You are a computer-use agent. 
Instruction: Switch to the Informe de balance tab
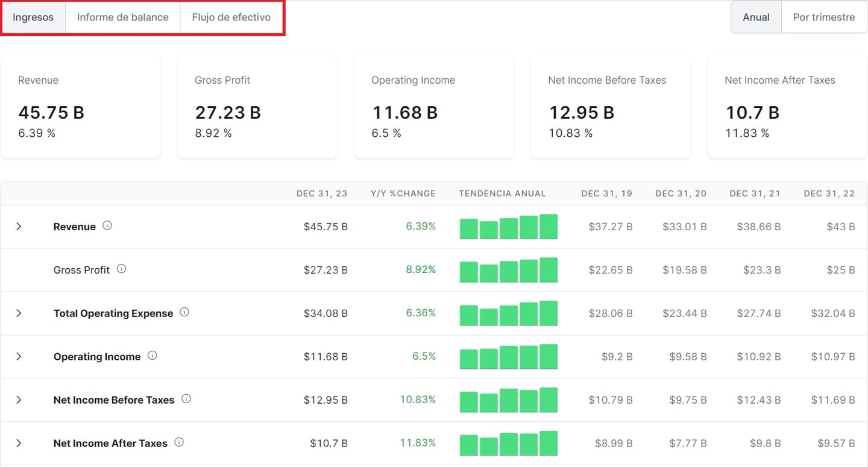(122, 17)
